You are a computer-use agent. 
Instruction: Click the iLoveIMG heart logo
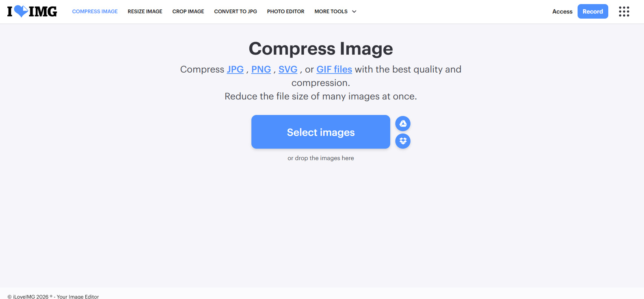click(32, 11)
